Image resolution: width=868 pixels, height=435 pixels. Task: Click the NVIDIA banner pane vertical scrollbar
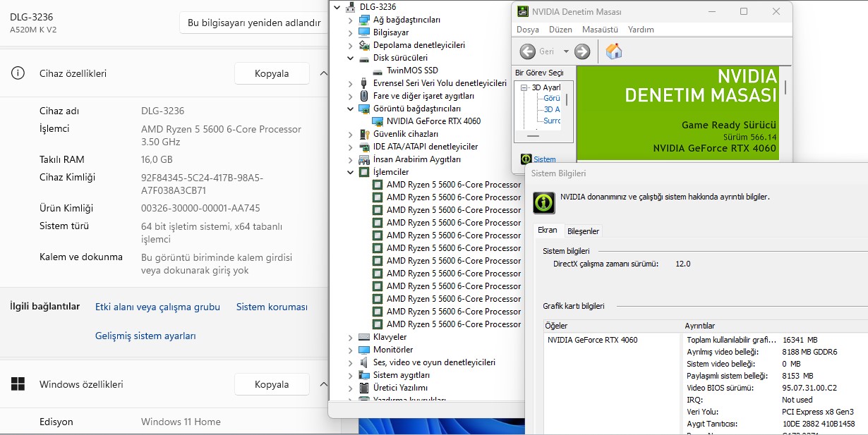785,87
